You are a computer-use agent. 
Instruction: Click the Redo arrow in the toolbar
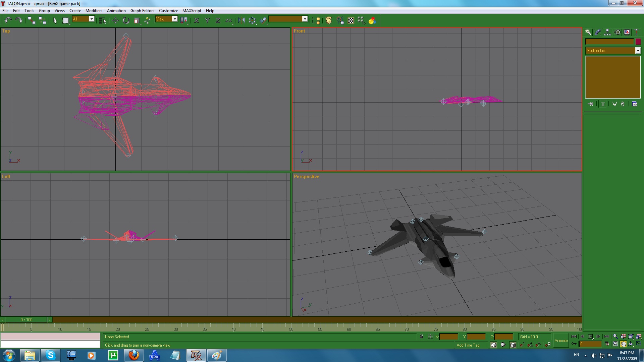click(19, 20)
